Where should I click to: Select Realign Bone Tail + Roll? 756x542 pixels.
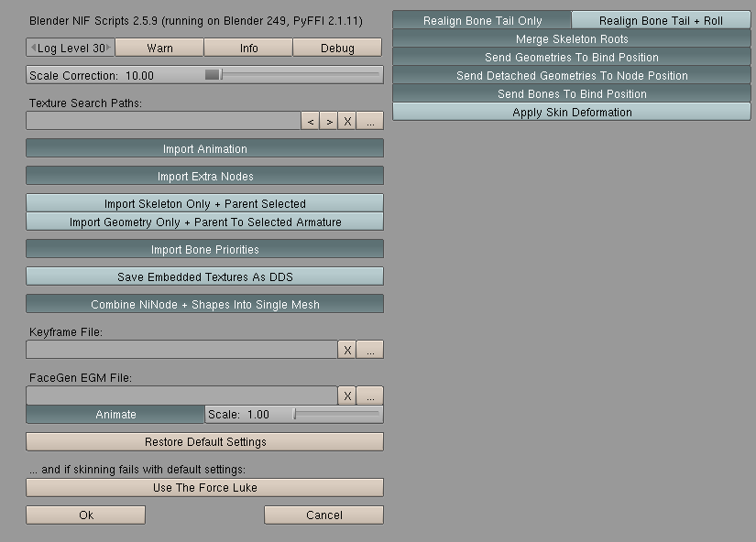[x=661, y=20]
